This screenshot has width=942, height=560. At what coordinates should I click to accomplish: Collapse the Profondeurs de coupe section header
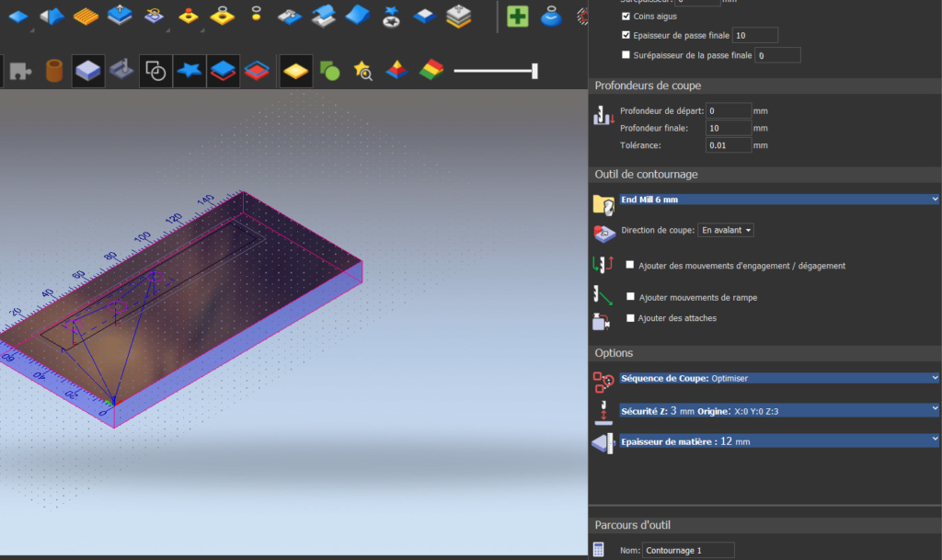coord(764,86)
